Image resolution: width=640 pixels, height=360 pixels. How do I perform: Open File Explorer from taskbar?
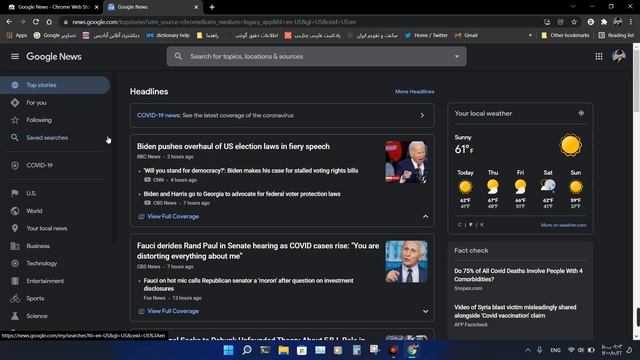click(x=283, y=350)
